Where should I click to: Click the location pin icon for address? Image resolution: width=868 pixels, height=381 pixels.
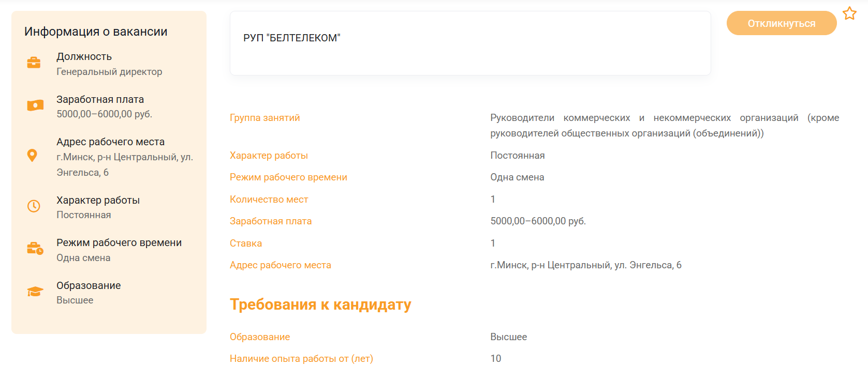32,155
